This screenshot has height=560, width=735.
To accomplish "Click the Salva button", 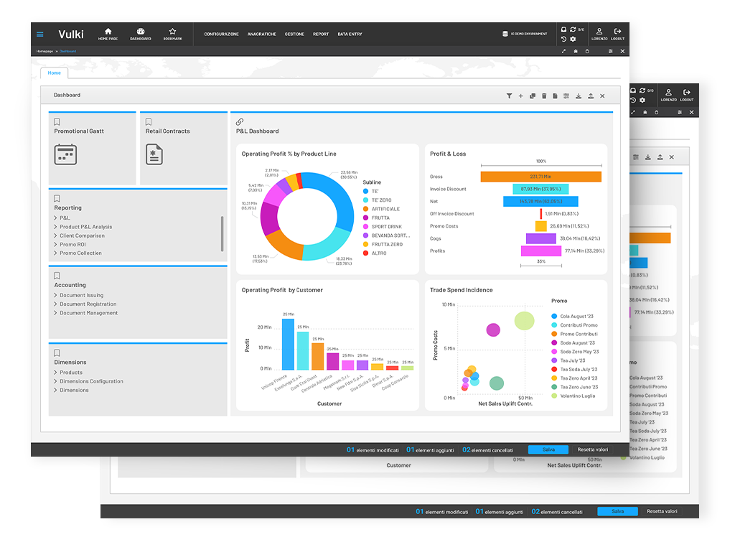I will click(548, 449).
